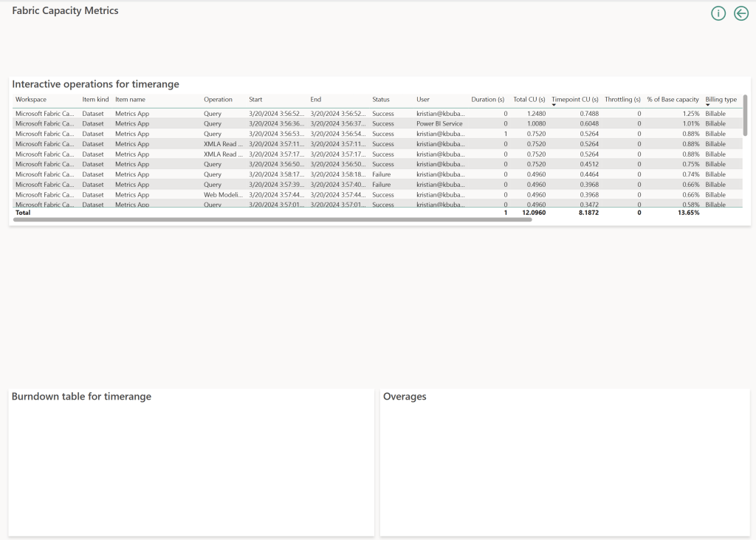Select the Power BI Service user cell
The height and width of the screenshot is (540, 756).
point(439,124)
